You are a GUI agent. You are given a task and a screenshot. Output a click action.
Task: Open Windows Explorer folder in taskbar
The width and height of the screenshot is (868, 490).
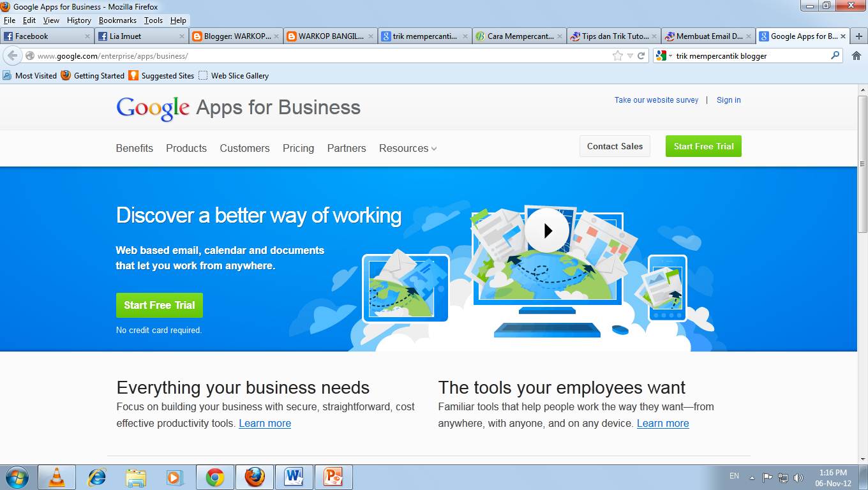tap(136, 477)
